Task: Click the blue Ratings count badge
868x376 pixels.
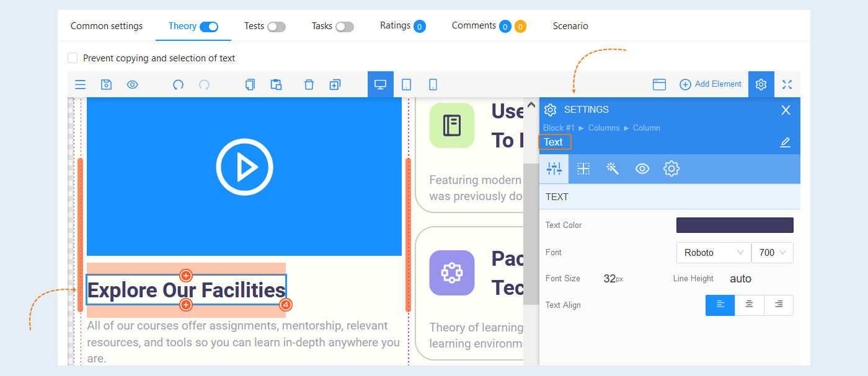Action: click(420, 27)
